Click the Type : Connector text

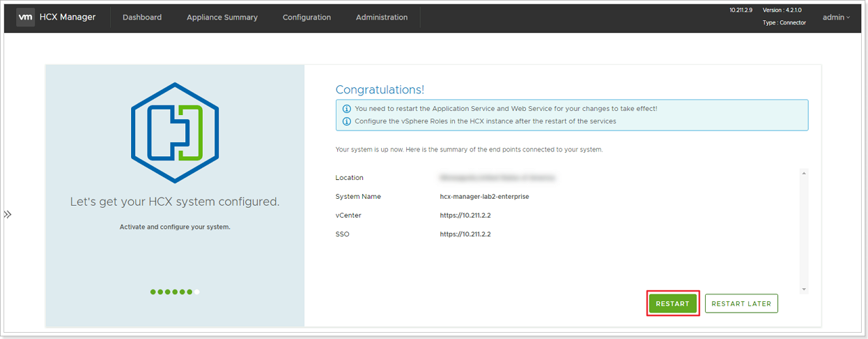(784, 22)
